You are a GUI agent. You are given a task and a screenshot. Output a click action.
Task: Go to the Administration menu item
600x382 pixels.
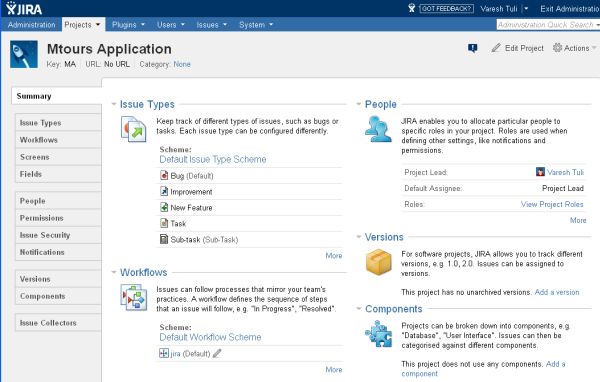point(31,24)
